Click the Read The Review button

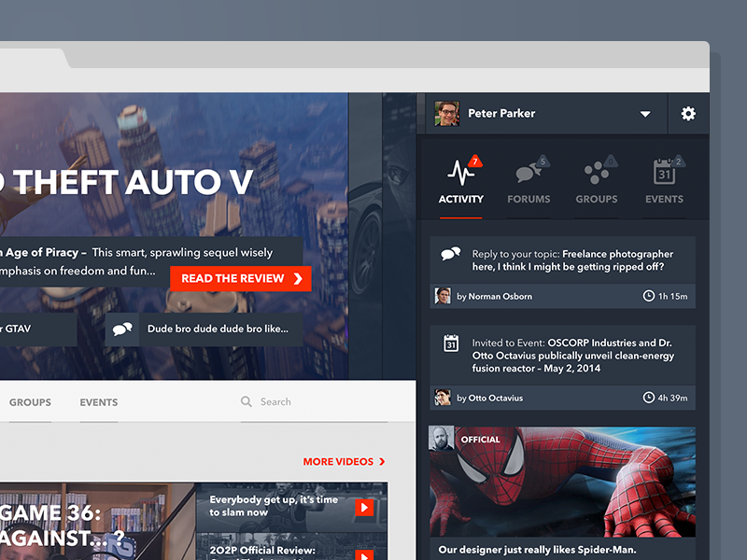tap(241, 278)
